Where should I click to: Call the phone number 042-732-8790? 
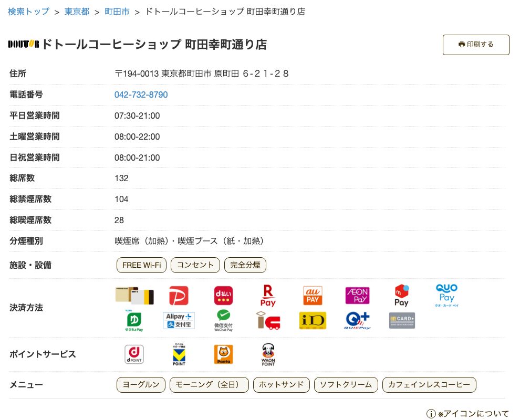pos(141,95)
